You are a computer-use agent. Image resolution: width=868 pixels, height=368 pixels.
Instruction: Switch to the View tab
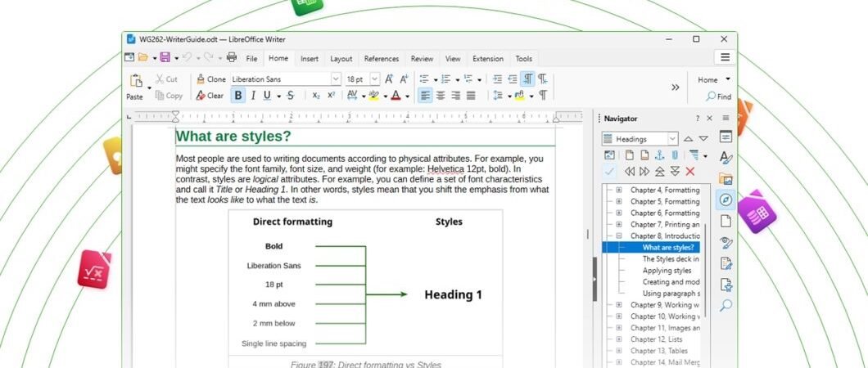pos(453,59)
